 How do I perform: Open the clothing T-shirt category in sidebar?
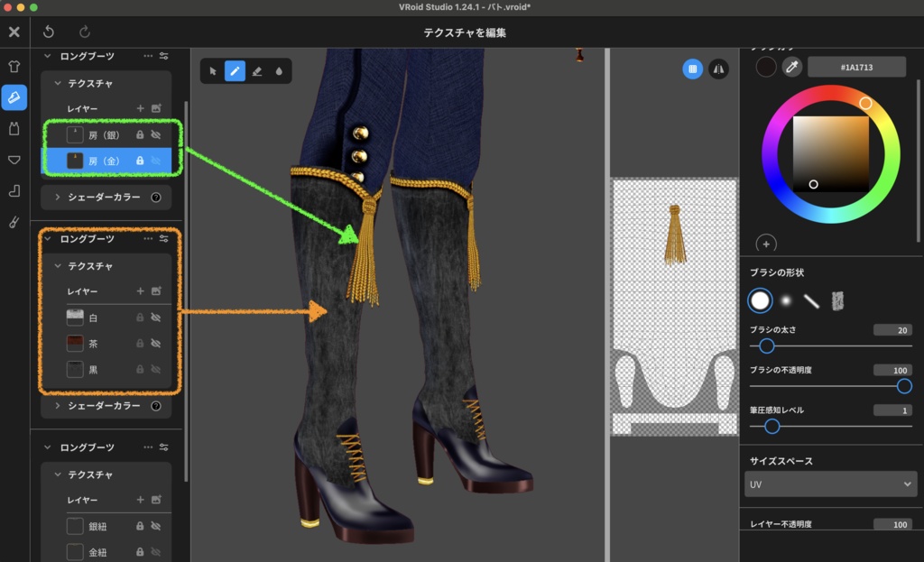14,66
